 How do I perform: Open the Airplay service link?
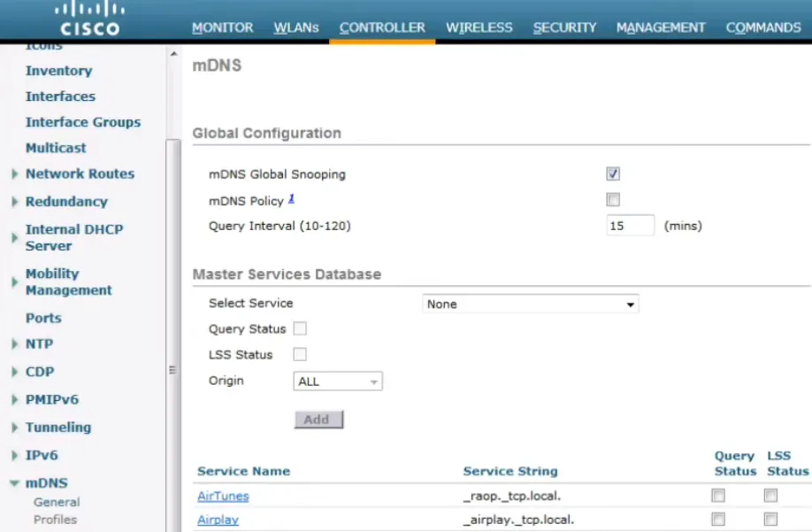(217, 520)
